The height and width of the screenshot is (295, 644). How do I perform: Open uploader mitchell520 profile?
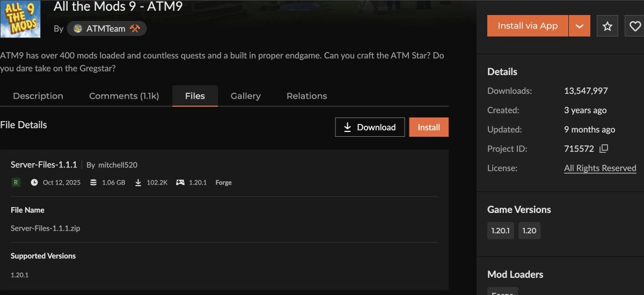click(x=118, y=165)
